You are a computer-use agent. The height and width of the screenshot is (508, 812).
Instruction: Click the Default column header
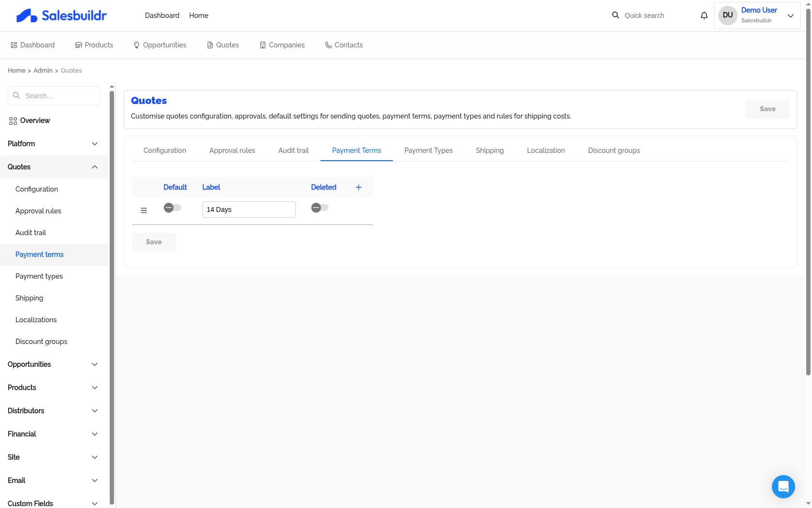(175, 187)
